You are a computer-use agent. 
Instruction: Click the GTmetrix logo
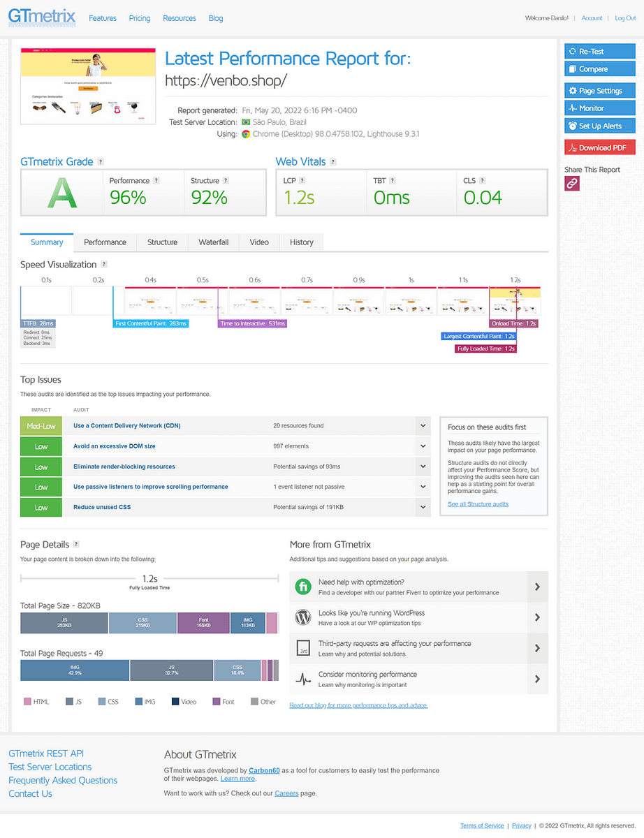[x=41, y=17]
